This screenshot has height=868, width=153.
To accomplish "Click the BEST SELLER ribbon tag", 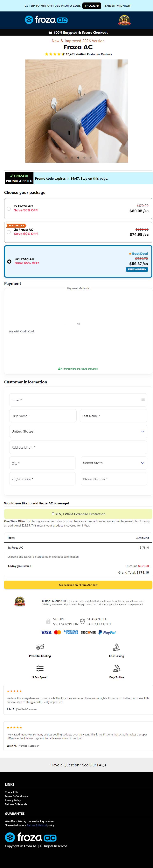I will (16, 225).
